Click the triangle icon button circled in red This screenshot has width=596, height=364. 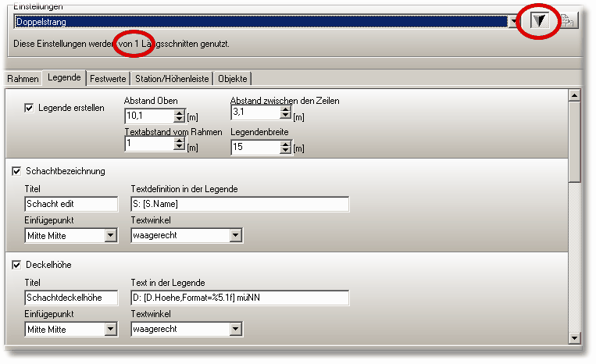click(540, 22)
